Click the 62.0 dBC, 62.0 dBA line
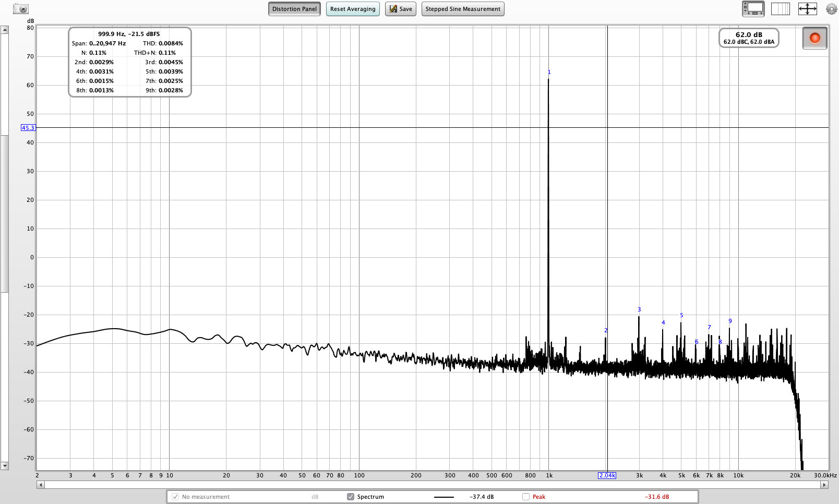The image size is (839, 504). point(749,42)
